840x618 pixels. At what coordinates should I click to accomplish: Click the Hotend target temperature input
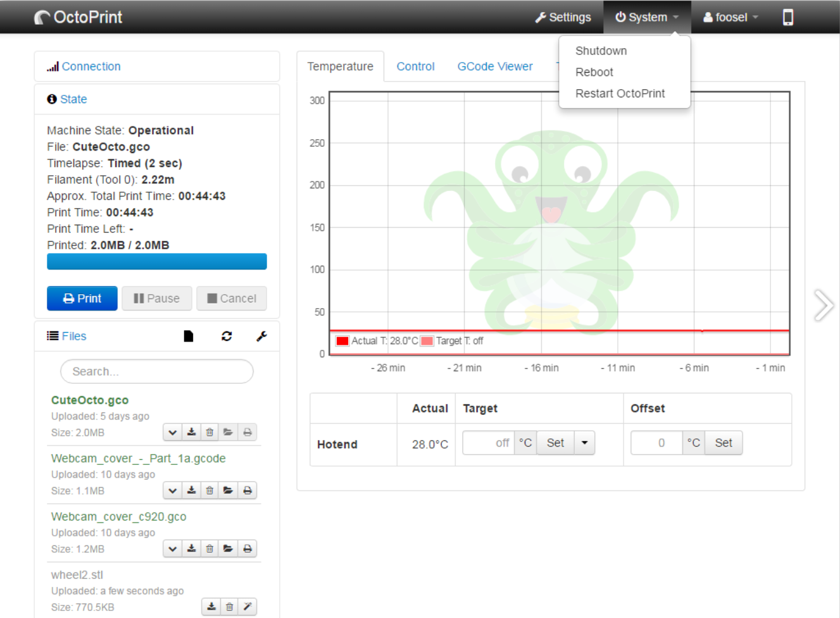[x=488, y=443]
